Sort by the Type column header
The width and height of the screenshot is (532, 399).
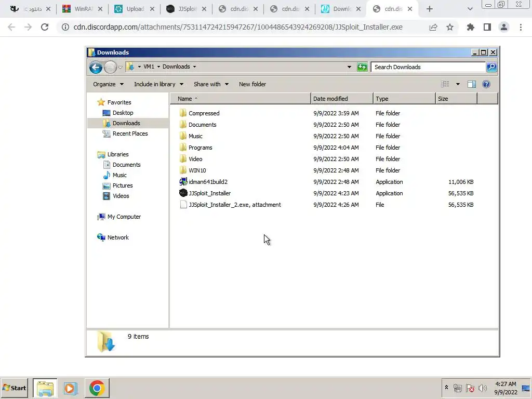(x=404, y=99)
